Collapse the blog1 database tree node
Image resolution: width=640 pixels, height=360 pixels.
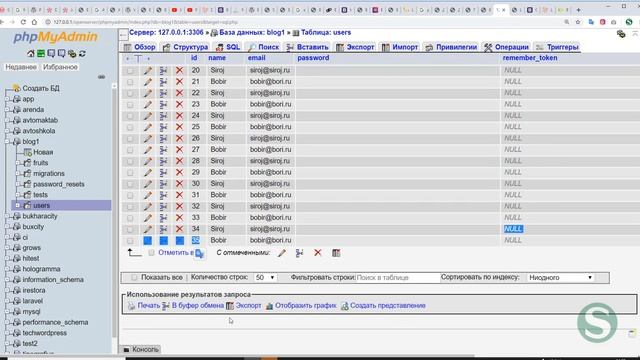click(x=7, y=141)
